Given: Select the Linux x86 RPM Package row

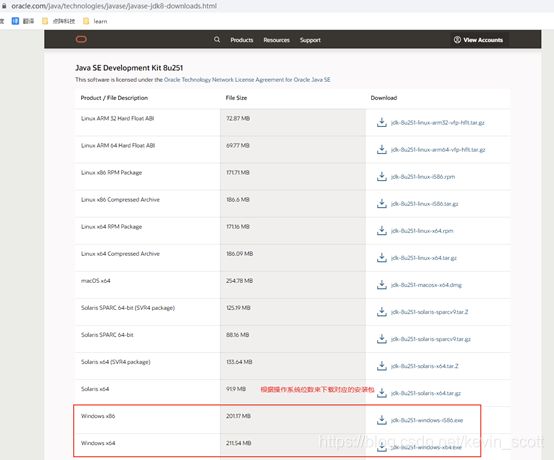Looking at the screenshot, I should click(x=293, y=176).
